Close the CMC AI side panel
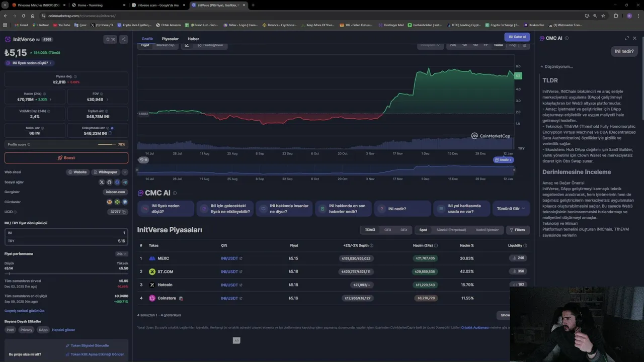The width and height of the screenshot is (644, 362). coord(634,38)
